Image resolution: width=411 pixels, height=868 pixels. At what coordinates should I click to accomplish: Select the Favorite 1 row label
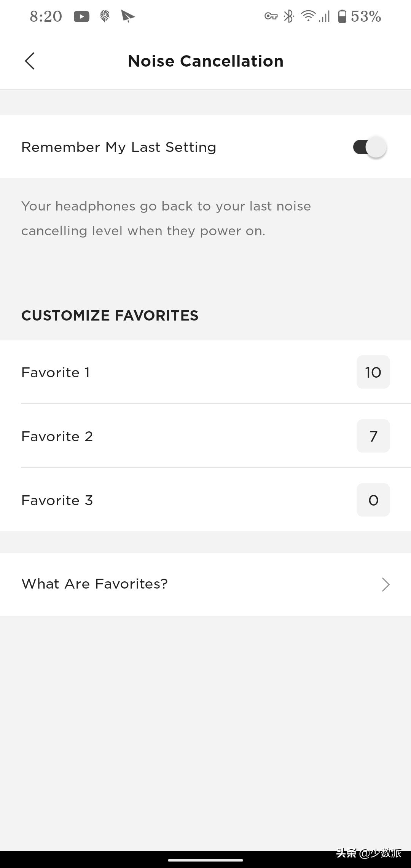coord(56,372)
